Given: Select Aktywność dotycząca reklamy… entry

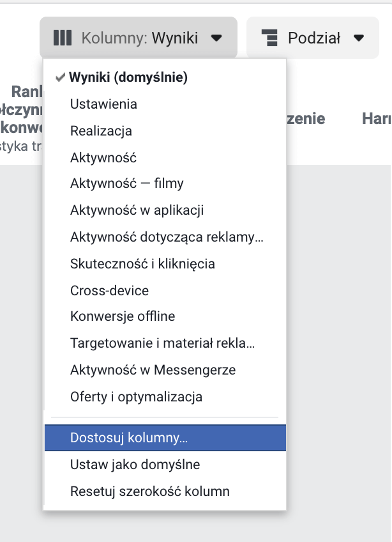Looking at the screenshot, I should click(x=167, y=237).
